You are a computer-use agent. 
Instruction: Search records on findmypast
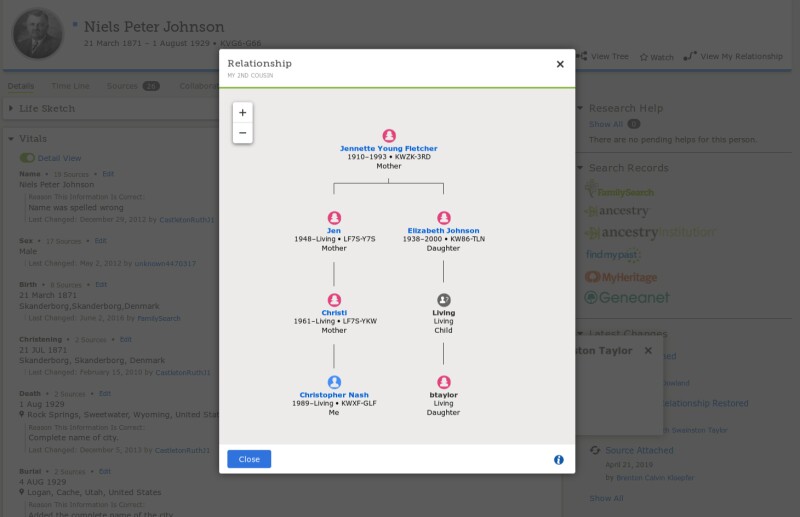(x=613, y=255)
